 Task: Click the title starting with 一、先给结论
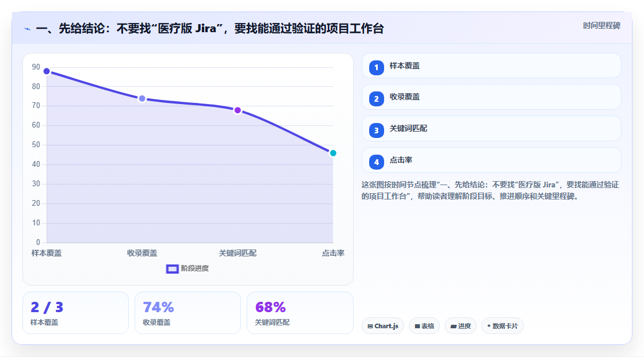pyautogui.click(x=210, y=28)
